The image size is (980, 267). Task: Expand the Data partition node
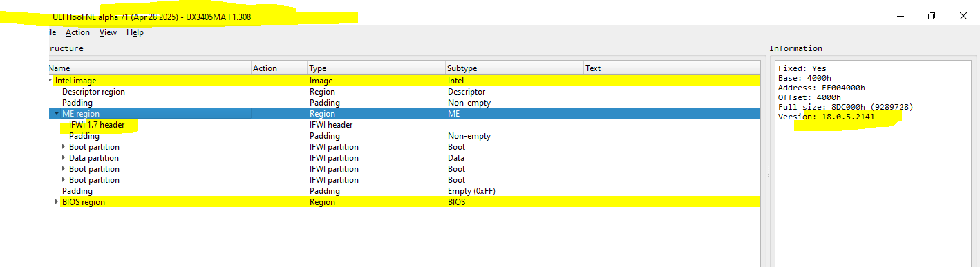[64, 158]
